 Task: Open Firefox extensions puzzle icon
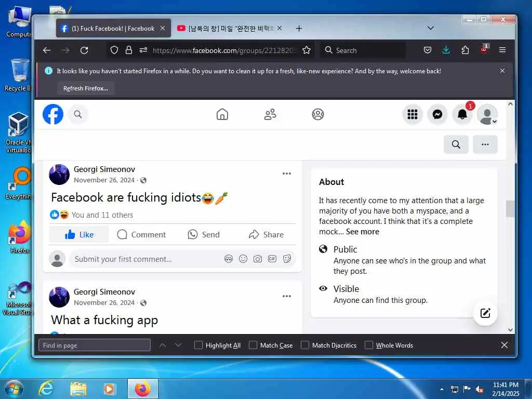point(465,50)
